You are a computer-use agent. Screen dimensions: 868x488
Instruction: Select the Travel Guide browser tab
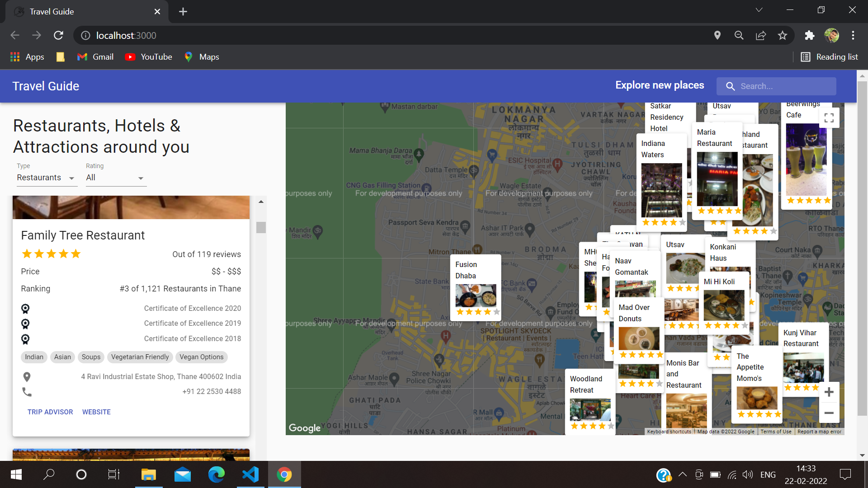tap(87, 12)
